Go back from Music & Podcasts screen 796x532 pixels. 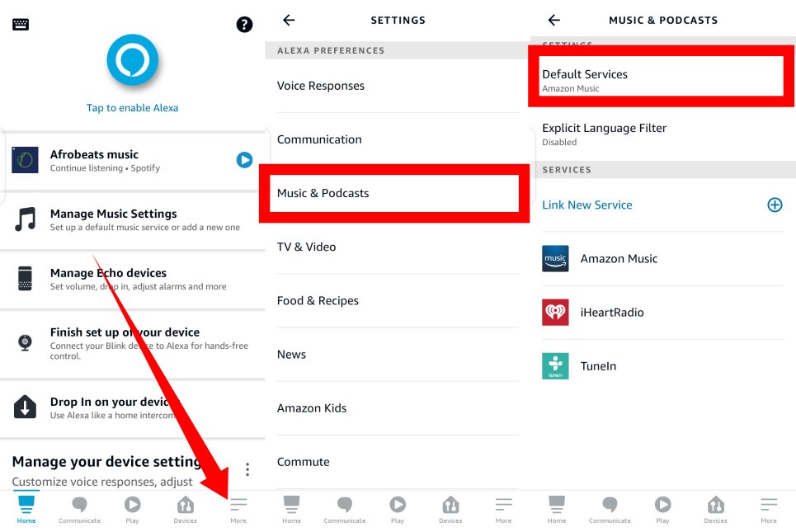553,21
